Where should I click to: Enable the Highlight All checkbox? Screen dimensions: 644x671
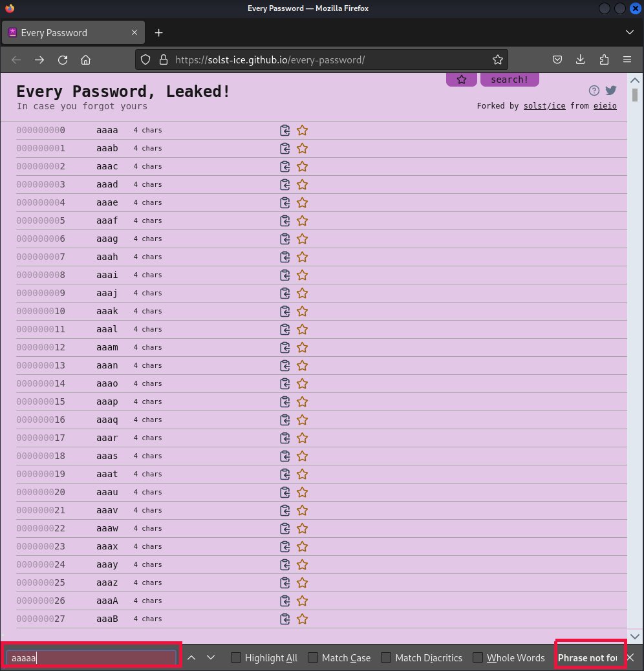pyautogui.click(x=235, y=657)
